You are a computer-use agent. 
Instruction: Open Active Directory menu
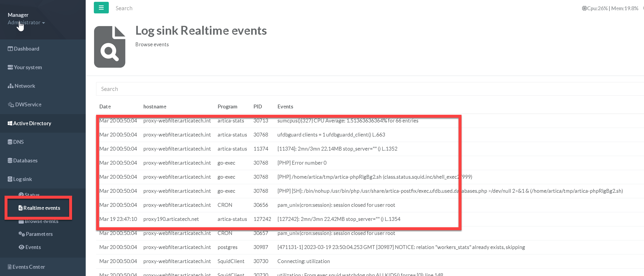click(32, 123)
